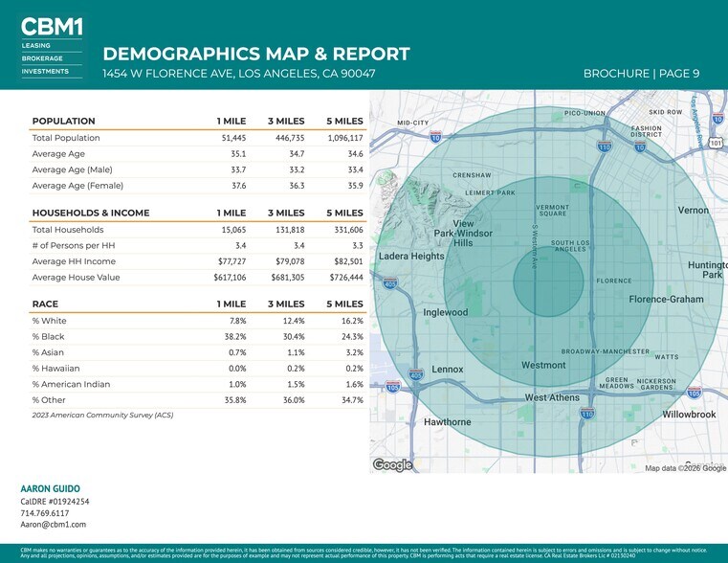Click the Vermont Square map label
Image resolution: width=728 pixels, height=563 pixels.
coord(553,211)
